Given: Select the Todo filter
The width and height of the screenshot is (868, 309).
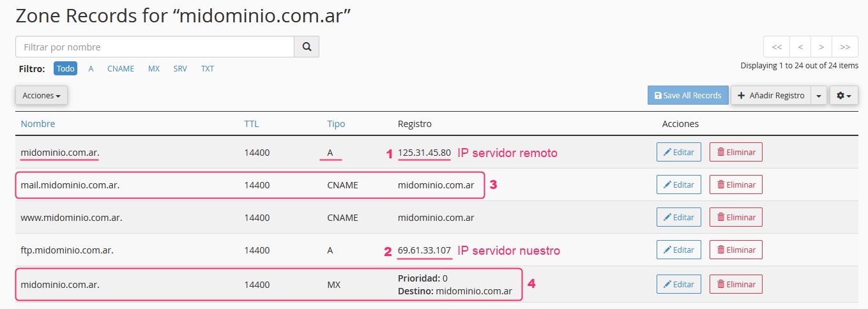Looking at the screenshot, I should 65,68.
